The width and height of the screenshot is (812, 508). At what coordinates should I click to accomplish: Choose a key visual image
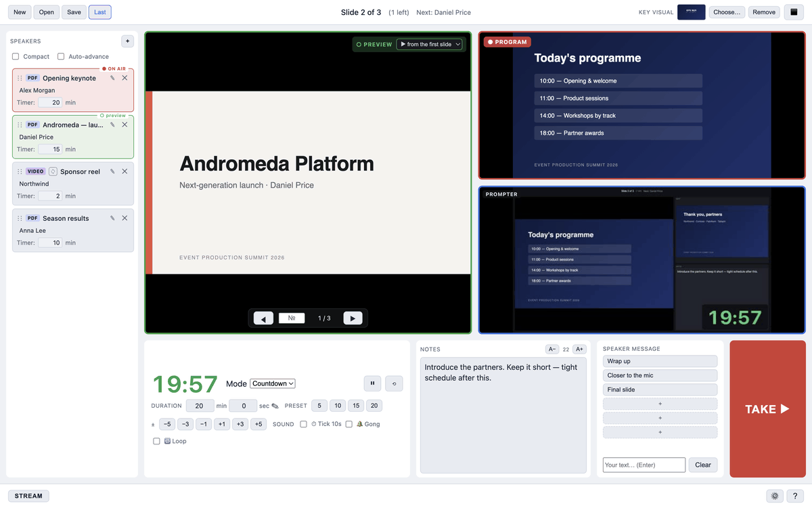tap(727, 12)
